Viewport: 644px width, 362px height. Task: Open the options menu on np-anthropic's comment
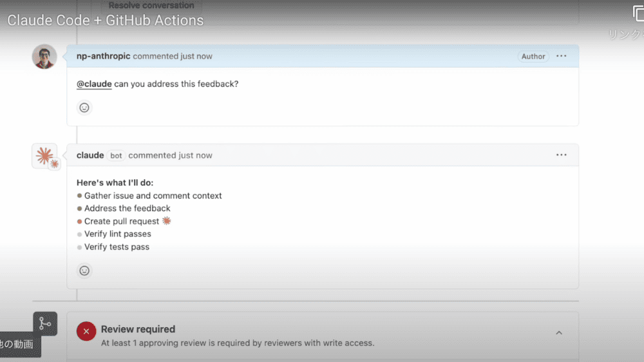(x=561, y=56)
